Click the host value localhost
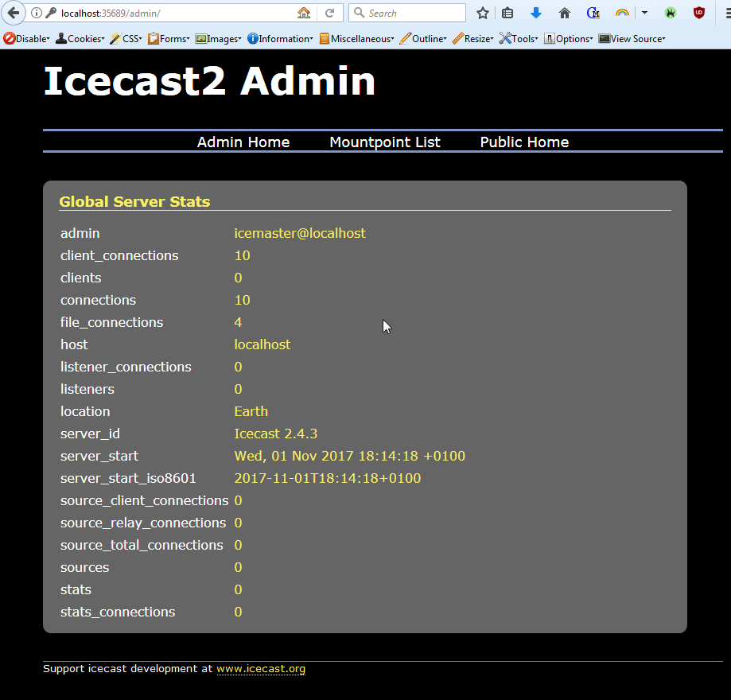Viewport: 731px width, 700px height. [262, 344]
